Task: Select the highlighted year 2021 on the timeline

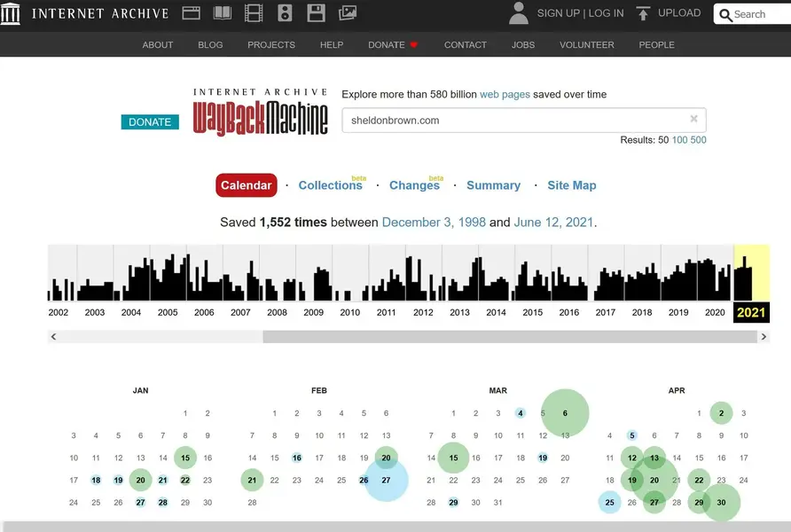Action: (751, 313)
